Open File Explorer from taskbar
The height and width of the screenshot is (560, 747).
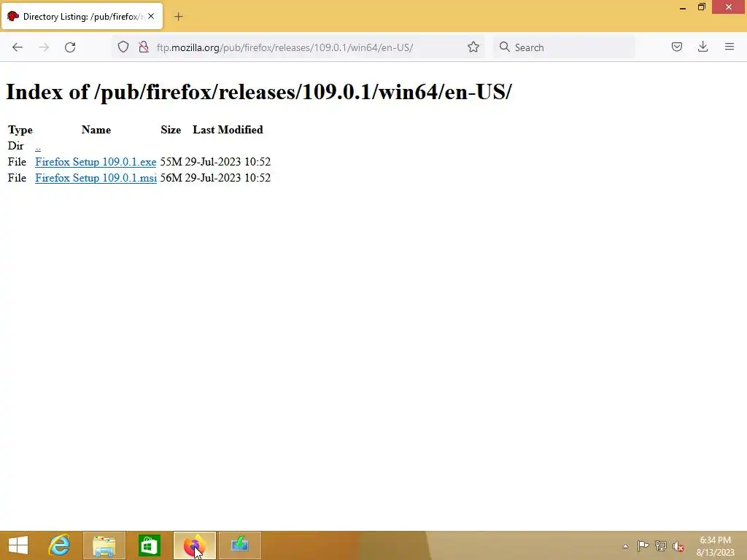tap(104, 545)
